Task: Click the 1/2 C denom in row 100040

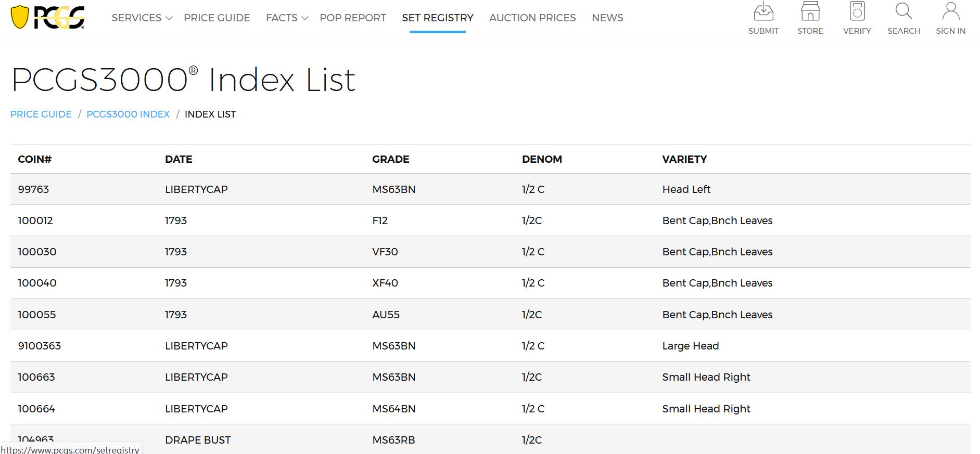Action: point(533,283)
